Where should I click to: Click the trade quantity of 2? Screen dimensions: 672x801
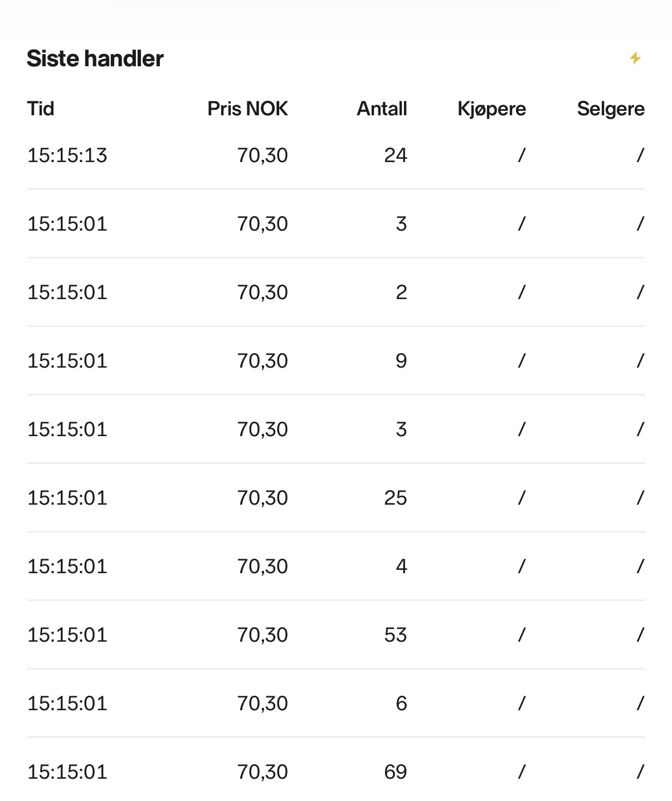(x=401, y=292)
